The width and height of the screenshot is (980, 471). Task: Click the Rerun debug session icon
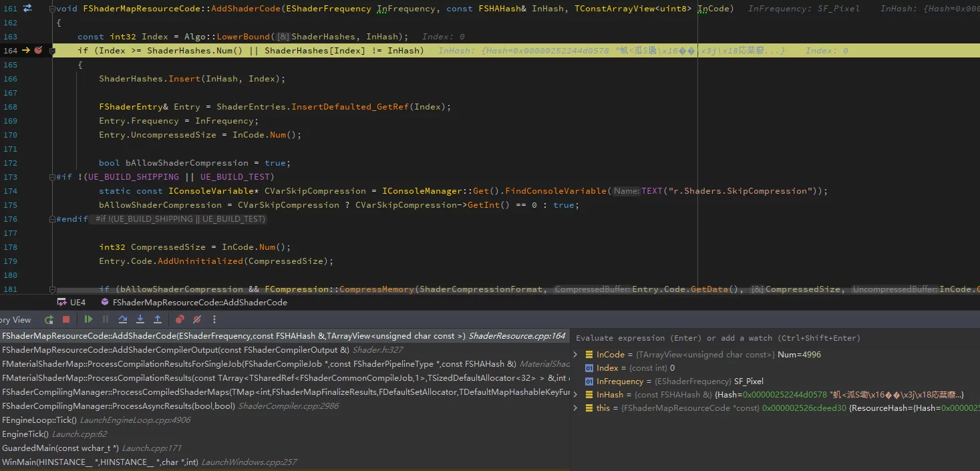pos(49,320)
